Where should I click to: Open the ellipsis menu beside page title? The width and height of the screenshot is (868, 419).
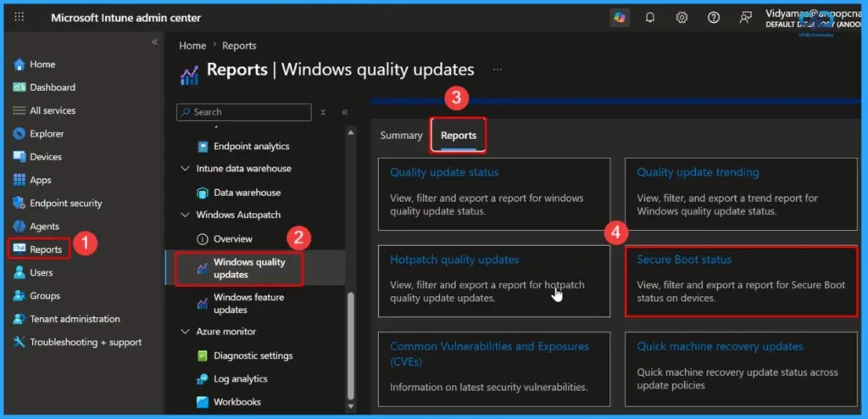497,70
